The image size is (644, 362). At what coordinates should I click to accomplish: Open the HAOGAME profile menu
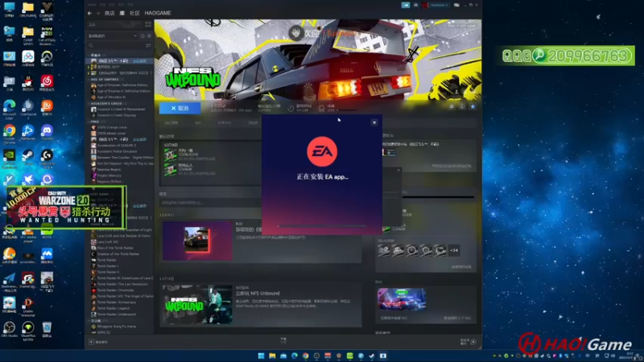pos(158,13)
